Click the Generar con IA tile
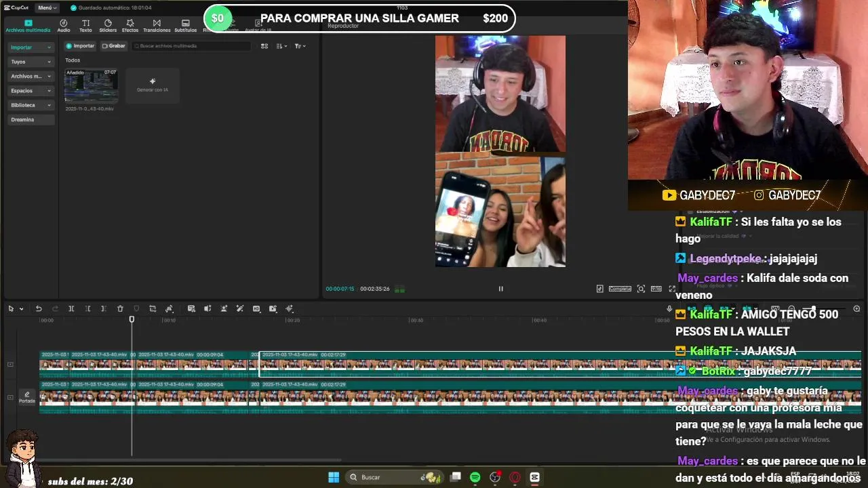Screen dimensions: 868x488 coord(153,85)
